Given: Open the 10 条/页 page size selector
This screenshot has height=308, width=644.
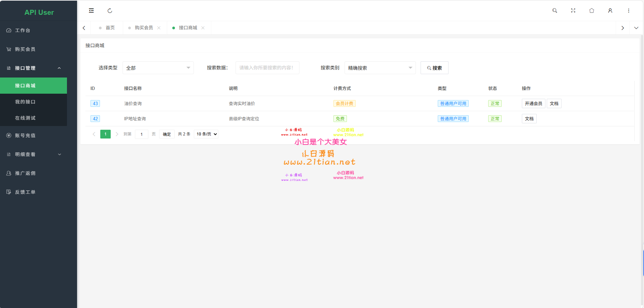Looking at the screenshot, I should click(x=206, y=134).
